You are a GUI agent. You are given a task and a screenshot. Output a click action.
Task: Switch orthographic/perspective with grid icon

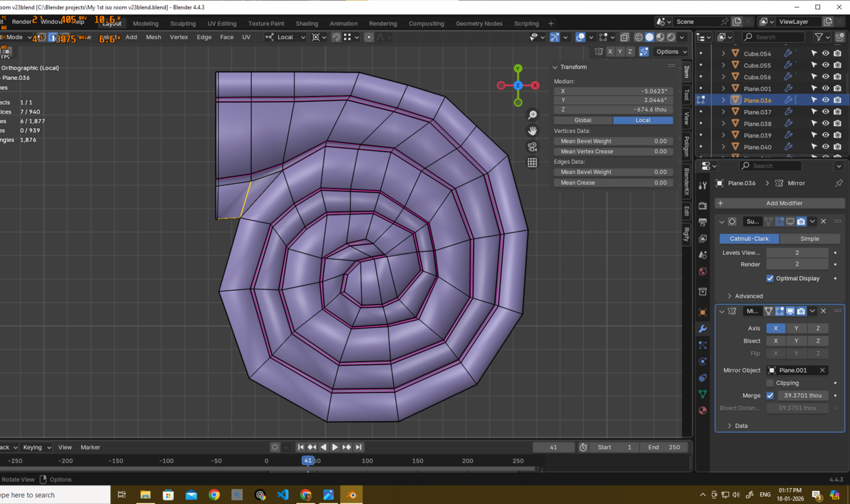click(532, 163)
